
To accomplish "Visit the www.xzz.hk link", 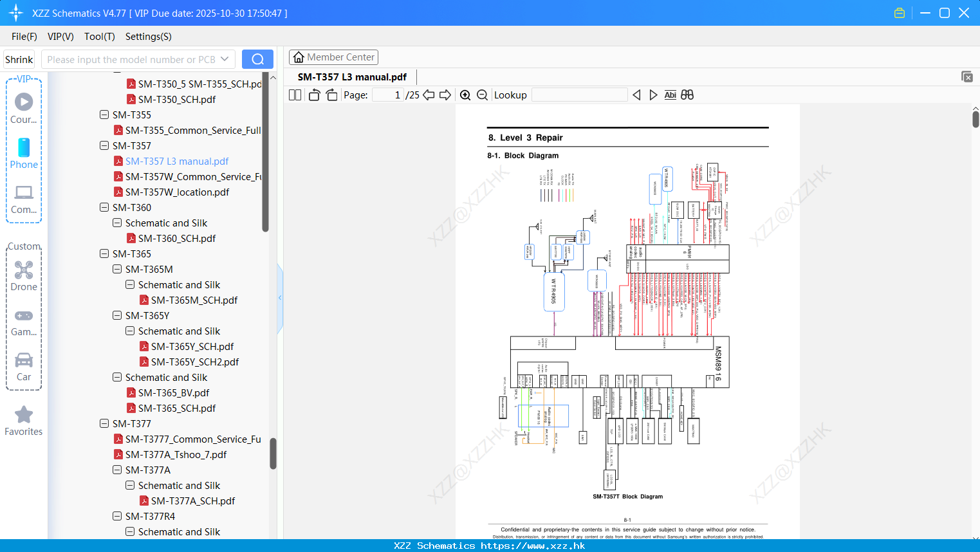I will tap(533, 546).
